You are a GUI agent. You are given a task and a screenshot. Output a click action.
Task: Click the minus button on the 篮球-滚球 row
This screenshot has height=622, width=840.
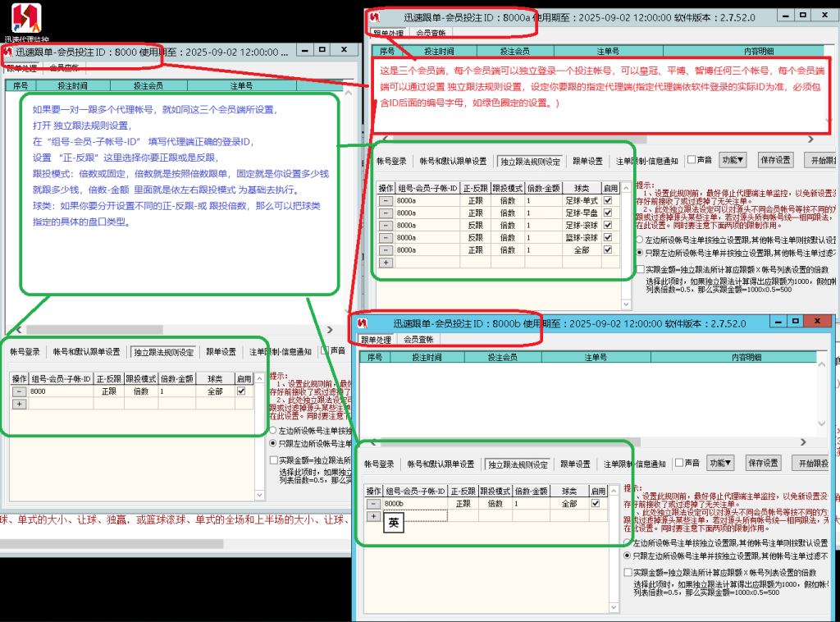tap(385, 238)
